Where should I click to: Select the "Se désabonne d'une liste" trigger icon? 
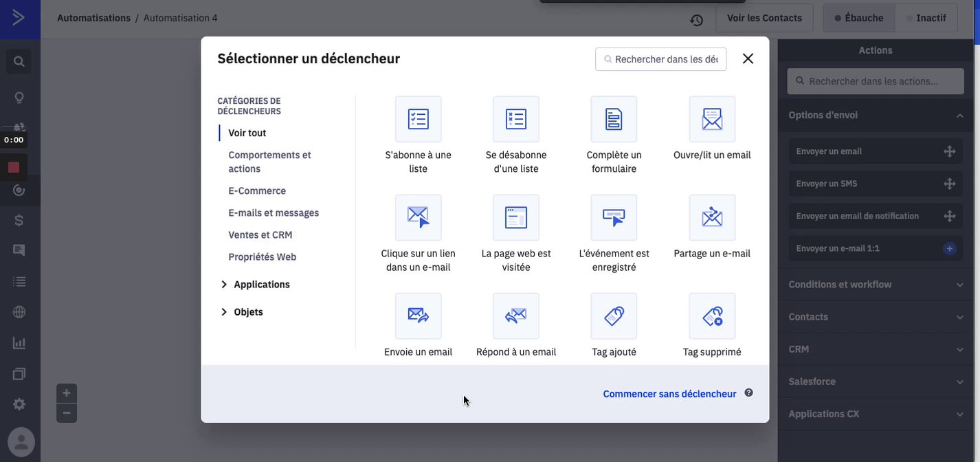click(x=516, y=119)
